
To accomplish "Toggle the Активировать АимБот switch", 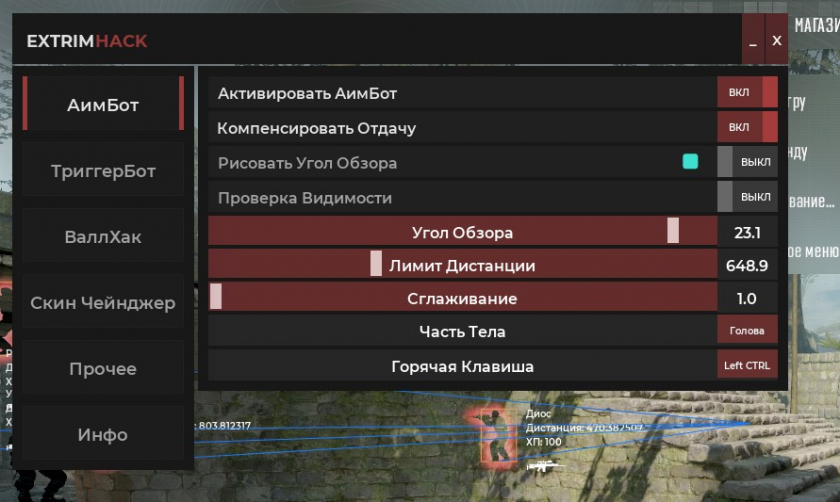I will pyautogui.click(x=747, y=93).
